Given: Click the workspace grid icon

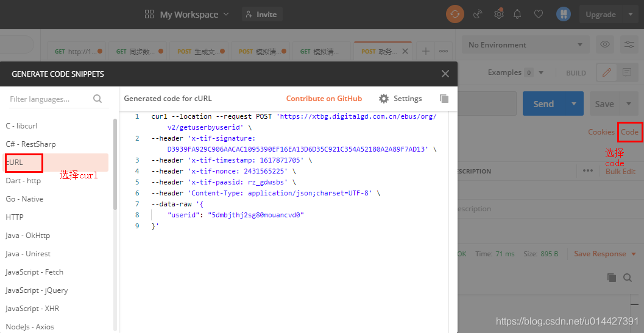Looking at the screenshot, I should (149, 15).
